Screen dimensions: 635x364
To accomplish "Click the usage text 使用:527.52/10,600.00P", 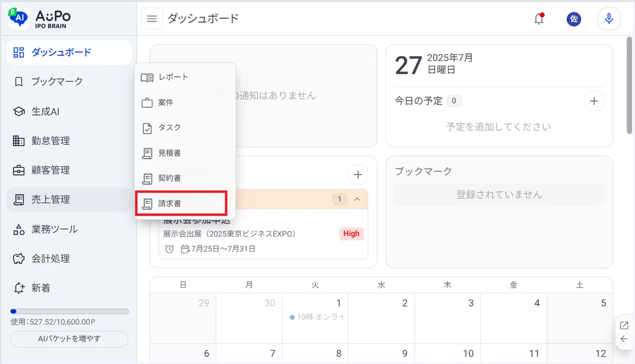I will (53, 322).
